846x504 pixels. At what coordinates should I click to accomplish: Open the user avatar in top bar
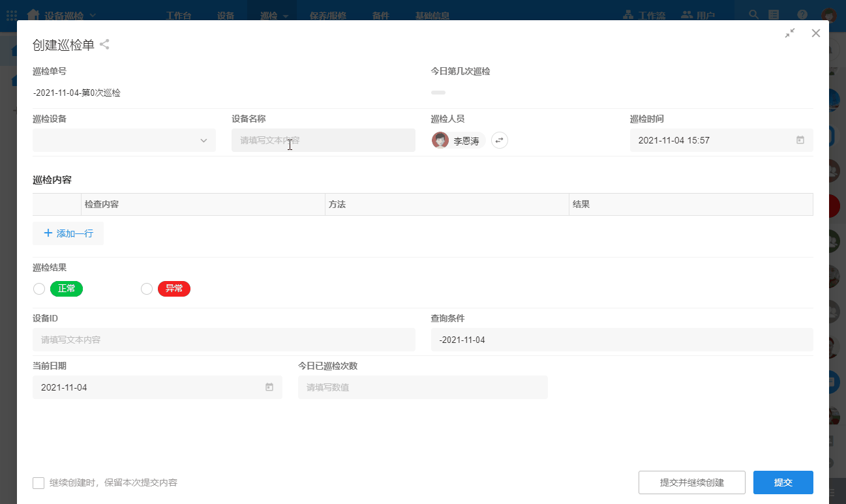point(828,15)
